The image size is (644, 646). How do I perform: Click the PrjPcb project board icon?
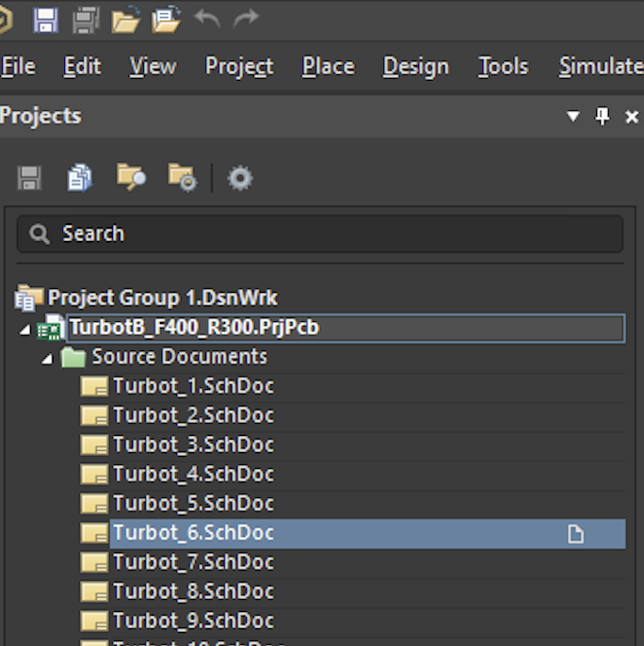point(50,328)
